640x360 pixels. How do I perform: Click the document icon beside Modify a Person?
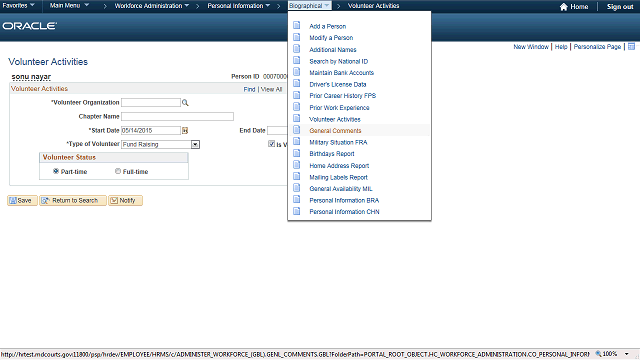pyautogui.click(x=297, y=37)
